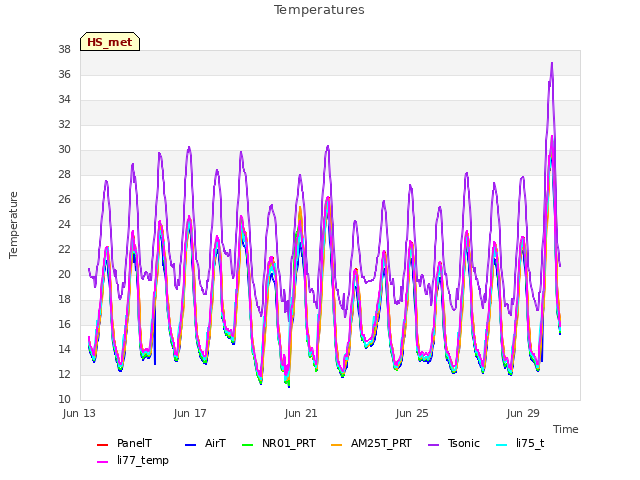Click the 22 y-axis tick label
The width and height of the screenshot is (640, 480).
(x=64, y=249)
